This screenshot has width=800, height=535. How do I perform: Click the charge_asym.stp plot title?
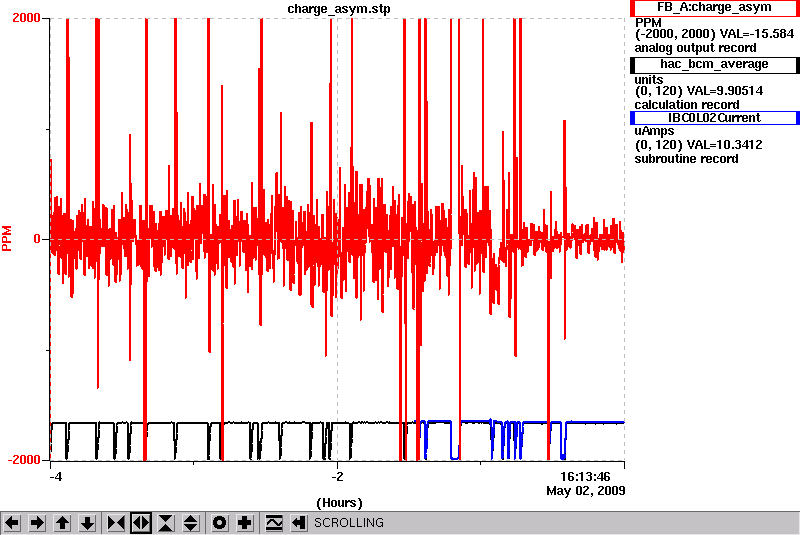pyautogui.click(x=338, y=9)
